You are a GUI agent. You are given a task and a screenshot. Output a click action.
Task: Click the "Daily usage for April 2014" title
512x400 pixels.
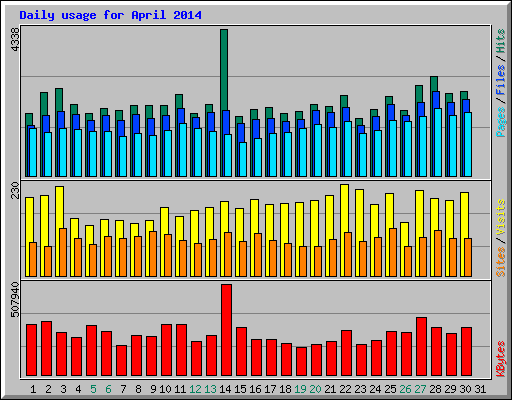point(110,15)
